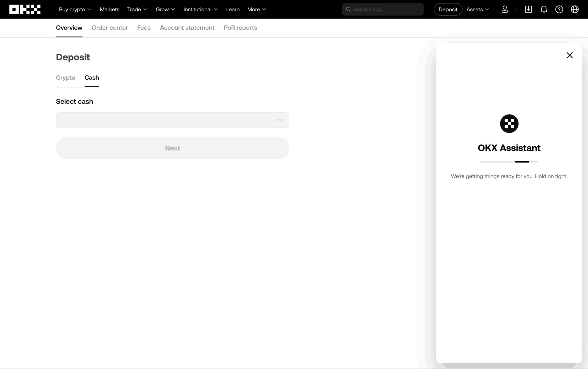Open the notifications bell
The height and width of the screenshot is (369, 588).
pyautogui.click(x=544, y=9)
